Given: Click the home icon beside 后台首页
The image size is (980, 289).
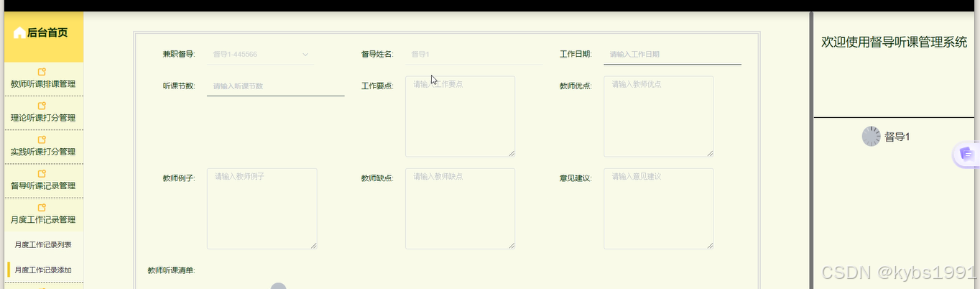Looking at the screenshot, I should (x=19, y=32).
